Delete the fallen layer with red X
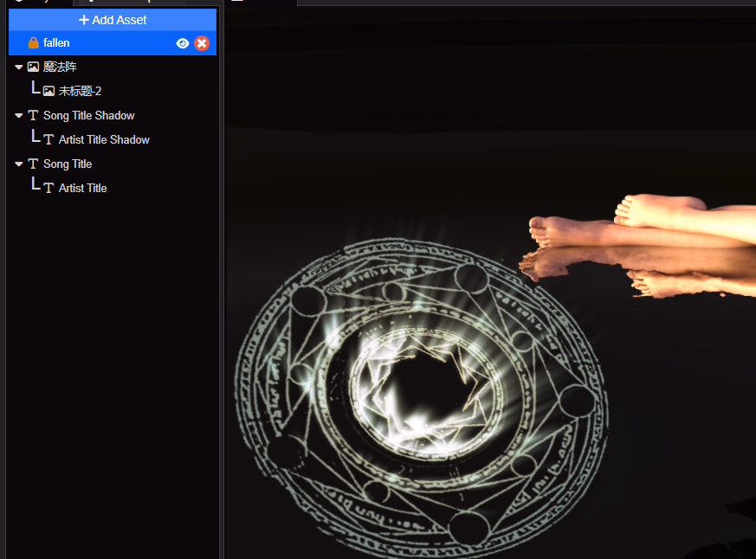Screen dimensions: 756x559 pos(202,43)
